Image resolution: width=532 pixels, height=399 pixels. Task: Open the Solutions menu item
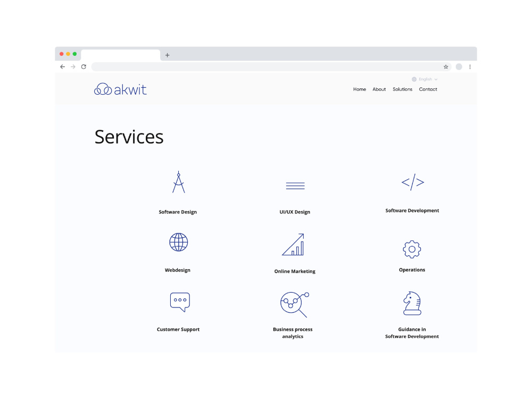point(402,89)
